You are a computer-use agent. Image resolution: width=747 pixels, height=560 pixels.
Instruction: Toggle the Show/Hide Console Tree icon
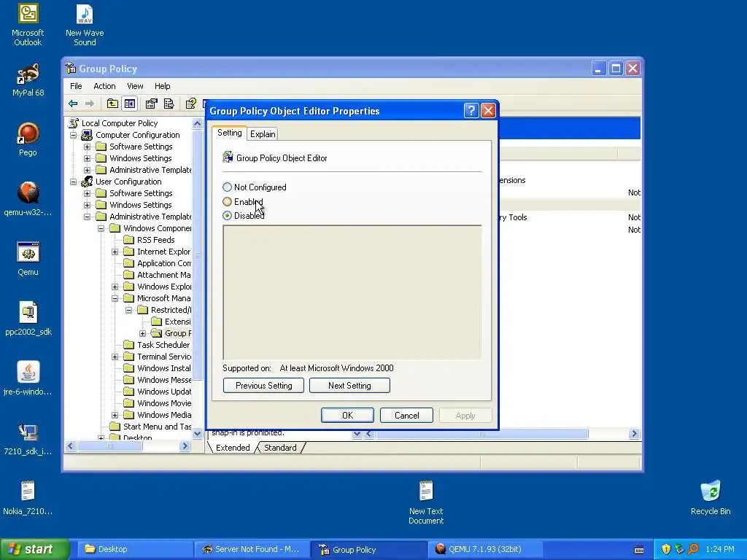[130, 104]
